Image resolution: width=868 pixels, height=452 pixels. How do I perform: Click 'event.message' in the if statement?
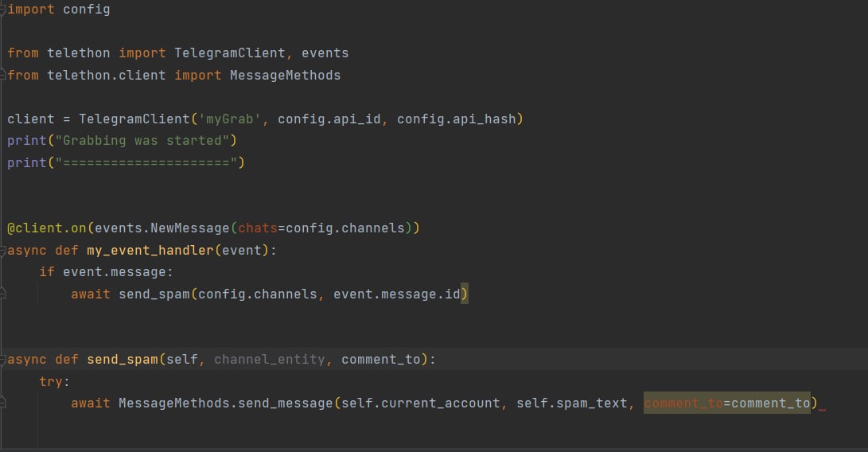(114, 272)
